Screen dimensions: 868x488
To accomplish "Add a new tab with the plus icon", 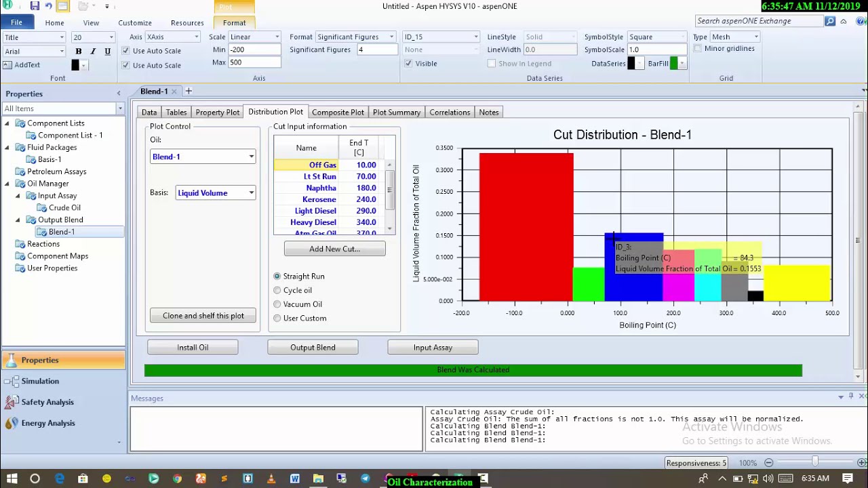I will pos(189,91).
